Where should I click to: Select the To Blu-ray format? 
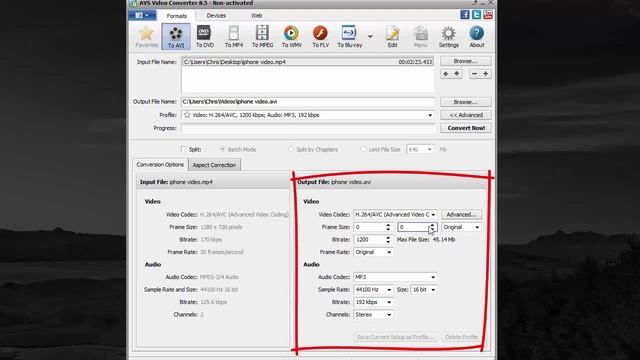pos(349,37)
